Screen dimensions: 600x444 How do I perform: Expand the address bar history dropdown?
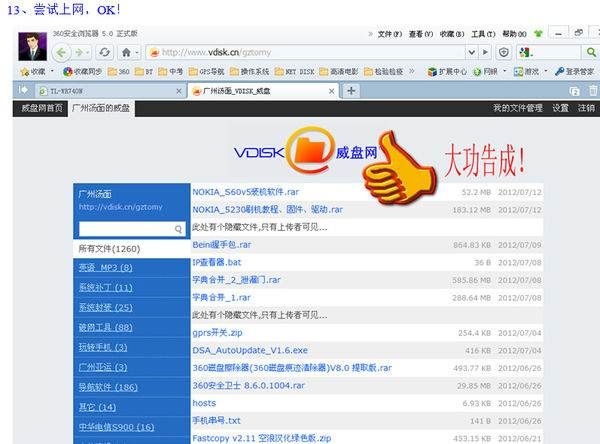(x=471, y=52)
